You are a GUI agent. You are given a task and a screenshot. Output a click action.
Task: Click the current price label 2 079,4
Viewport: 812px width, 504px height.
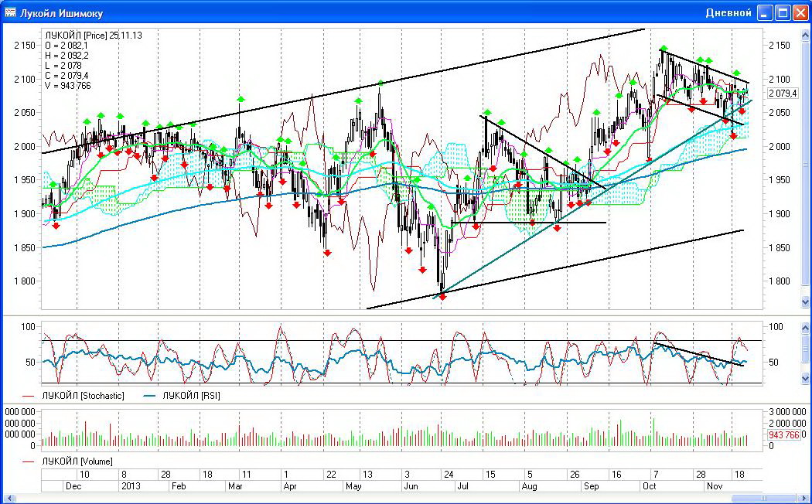(x=781, y=94)
